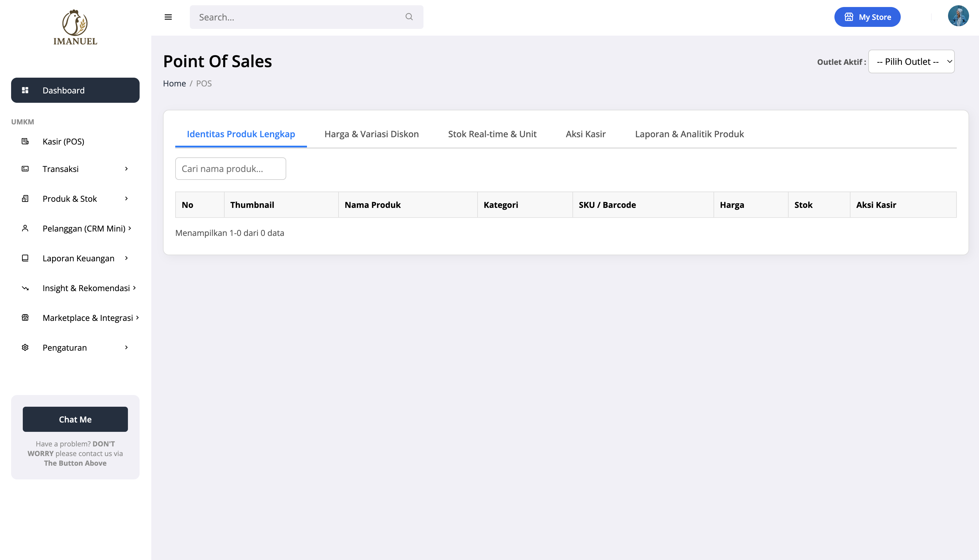
Task: Focus the Cari nama produk field
Action: coord(230,168)
